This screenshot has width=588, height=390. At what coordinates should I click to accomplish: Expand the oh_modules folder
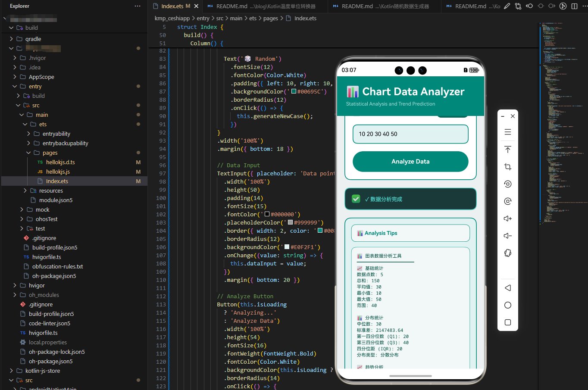pyautogui.click(x=15, y=295)
